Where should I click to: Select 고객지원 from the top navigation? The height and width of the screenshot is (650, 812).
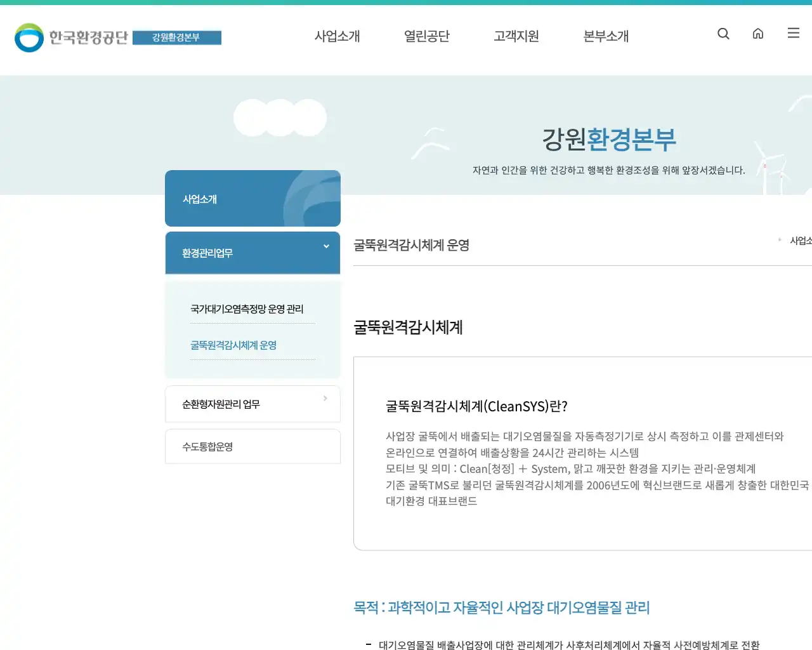click(x=516, y=36)
